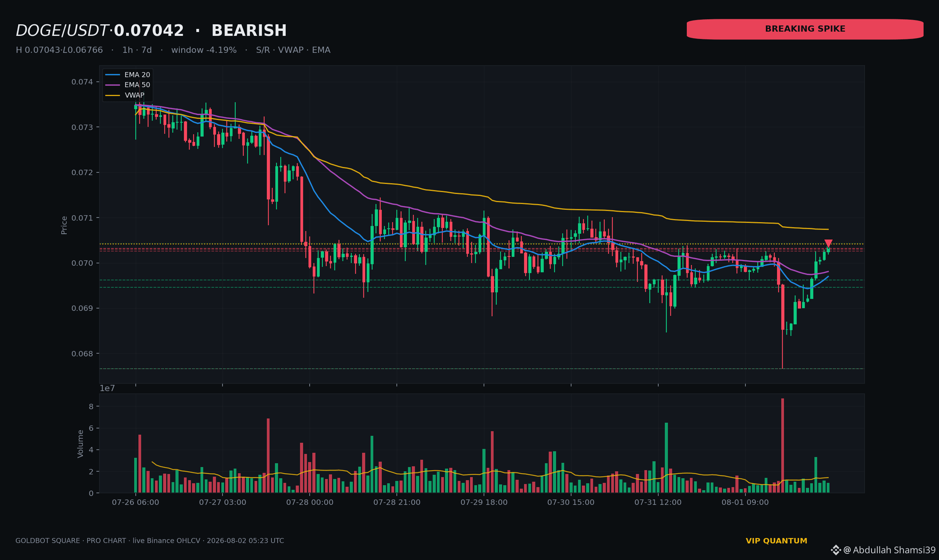Click the vertical Volume axis label
The height and width of the screenshot is (560, 939).
(81, 444)
